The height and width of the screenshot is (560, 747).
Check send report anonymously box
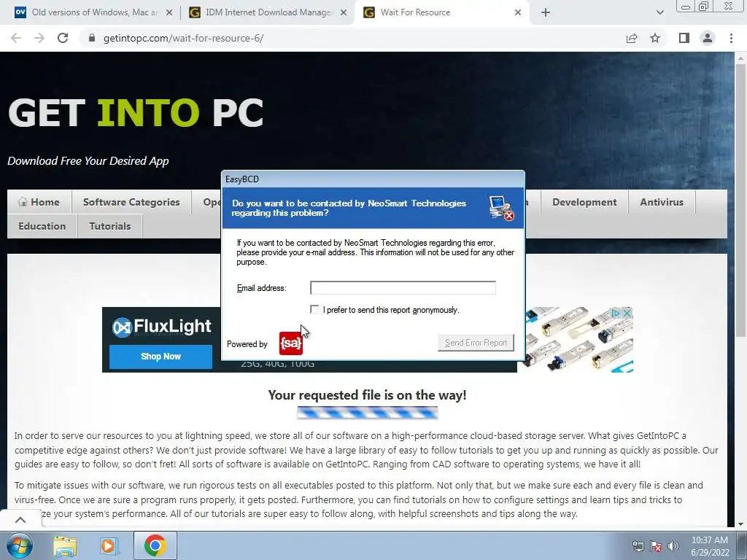pyautogui.click(x=314, y=309)
